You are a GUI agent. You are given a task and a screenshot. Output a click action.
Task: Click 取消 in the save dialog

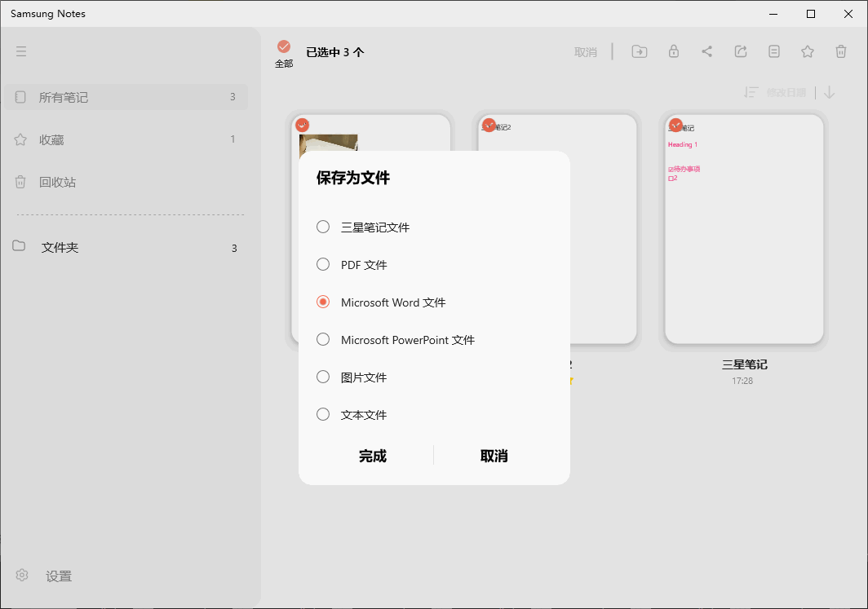pyautogui.click(x=494, y=456)
